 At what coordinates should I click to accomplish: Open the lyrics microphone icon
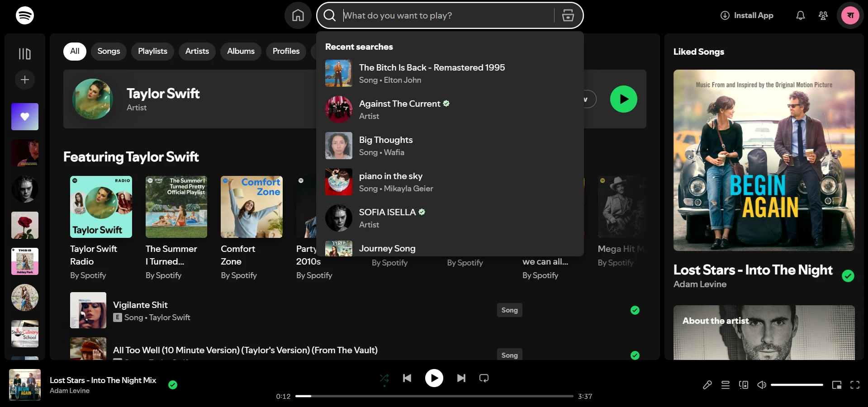coord(707,385)
